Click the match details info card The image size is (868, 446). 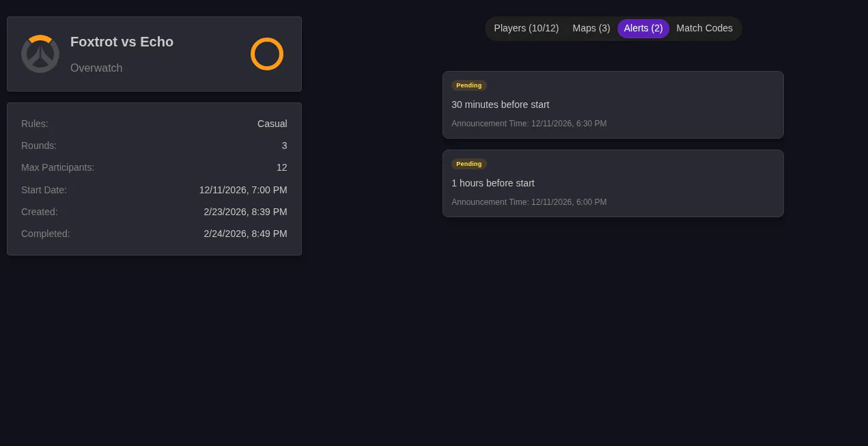pyautogui.click(x=154, y=178)
